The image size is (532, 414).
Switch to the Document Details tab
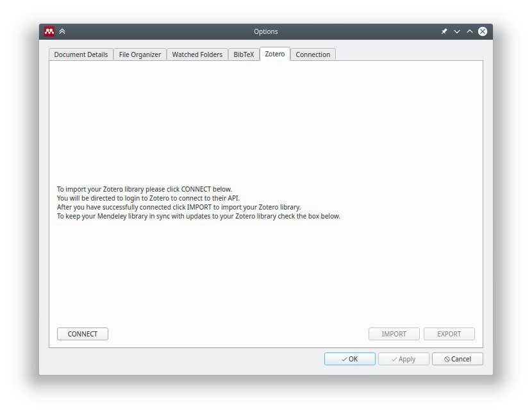pos(81,54)
